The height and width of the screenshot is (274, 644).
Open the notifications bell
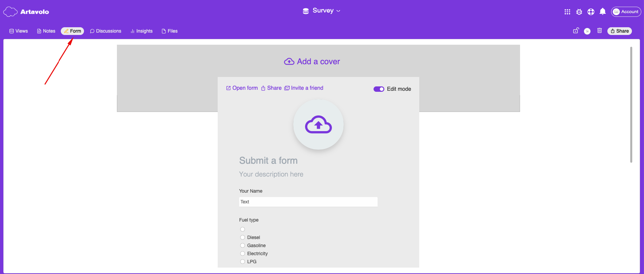tap(603, 12)
